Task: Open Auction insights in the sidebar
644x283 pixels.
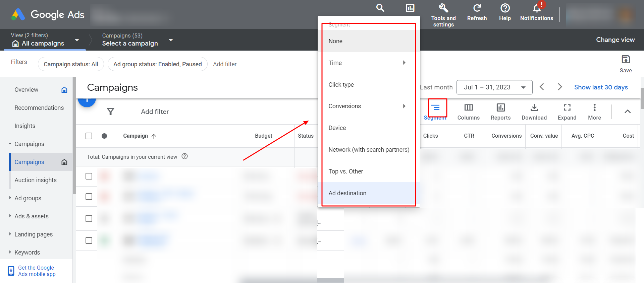Action: pyautogui.click(x=36, y=180)
